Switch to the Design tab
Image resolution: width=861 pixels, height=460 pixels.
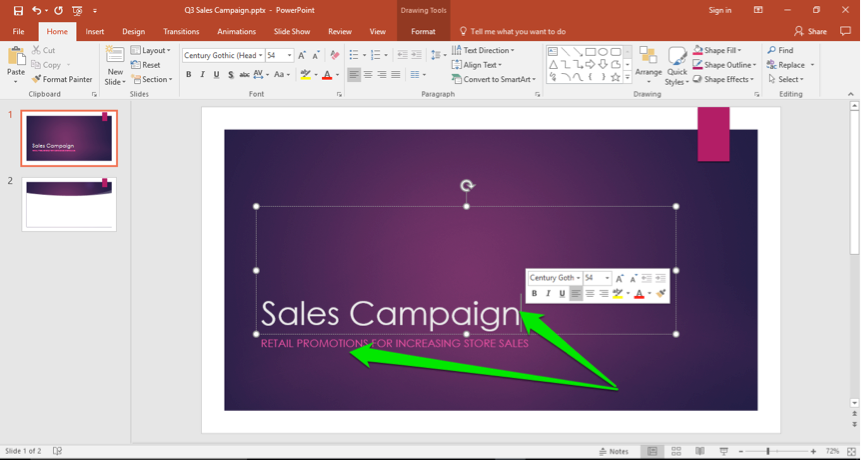133,31
